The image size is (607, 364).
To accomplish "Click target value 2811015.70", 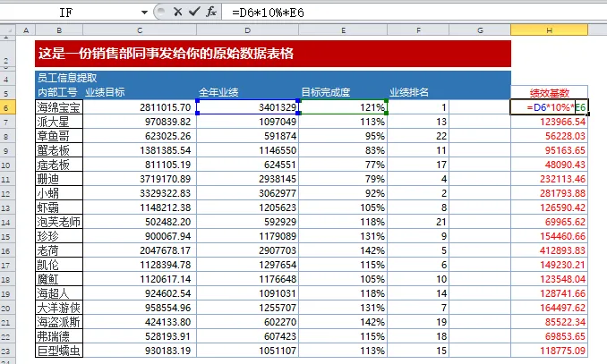I will pos(140,107).
